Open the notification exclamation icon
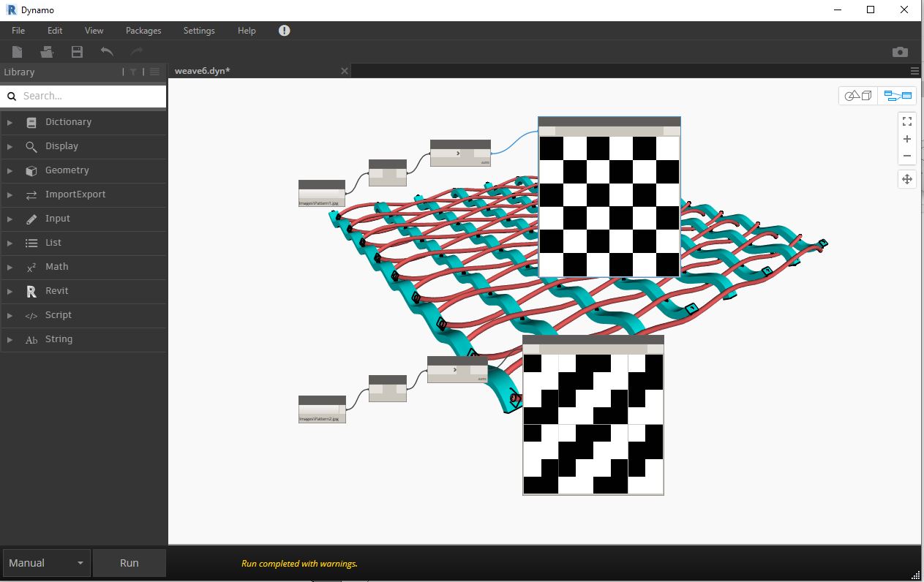924x582 pixels. 285,31
